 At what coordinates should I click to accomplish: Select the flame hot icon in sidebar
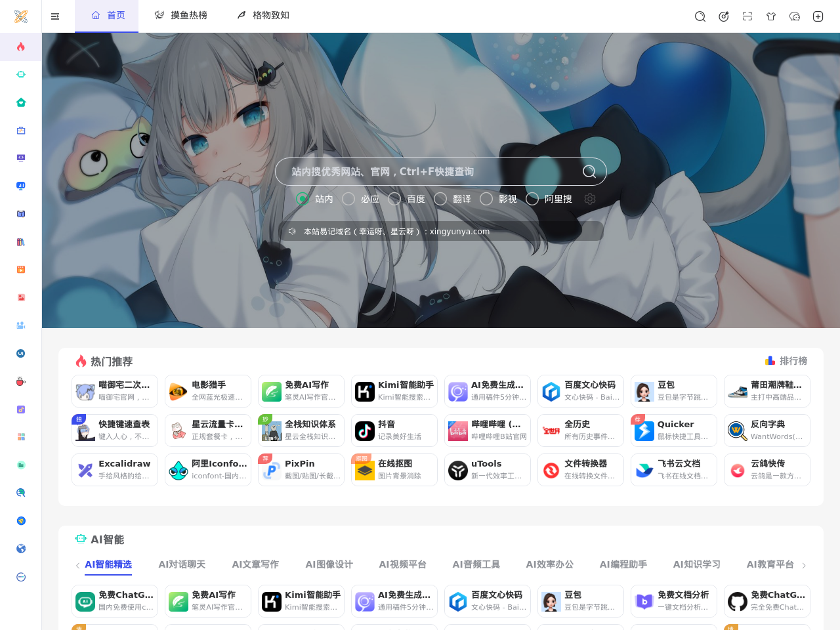[x=21, y=47]
